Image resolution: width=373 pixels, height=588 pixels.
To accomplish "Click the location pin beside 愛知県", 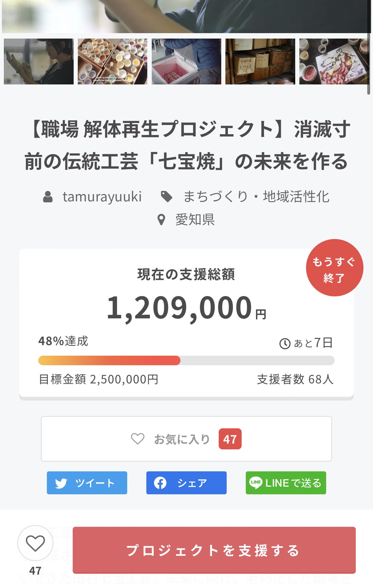I will [x=161, y=220].
